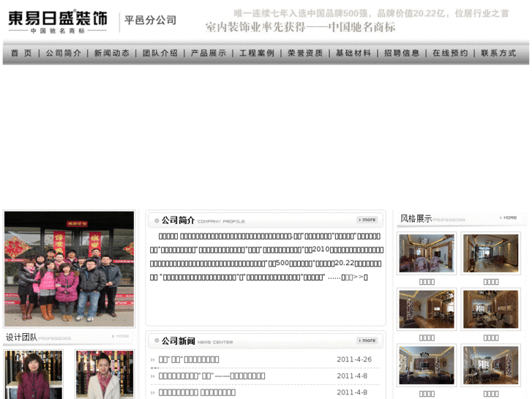
Task: Open 产品展示 navigation item
Action: point(209,53)
